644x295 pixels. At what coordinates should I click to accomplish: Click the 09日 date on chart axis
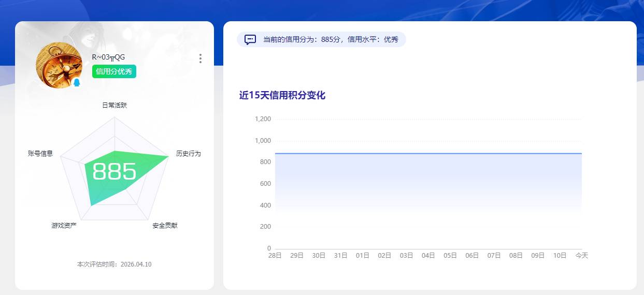click(538, 256)
